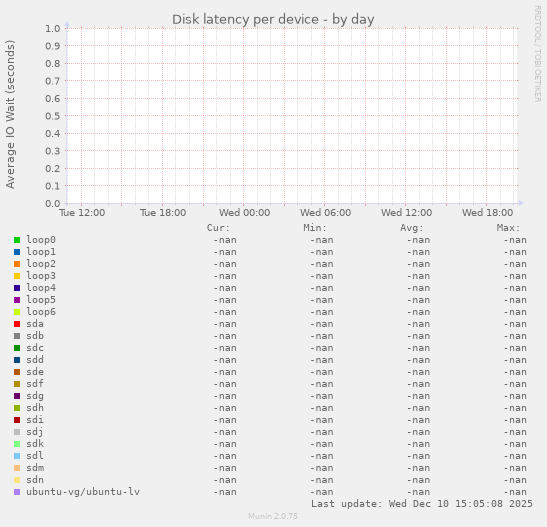
Task: Click the orange loop2 legend swatch
Action: point(17,264)
